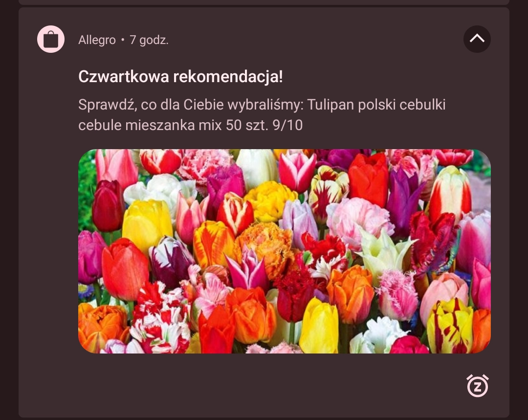
Task: Tap the word rekomendacja! in the heading
Action: pos(228,77)
